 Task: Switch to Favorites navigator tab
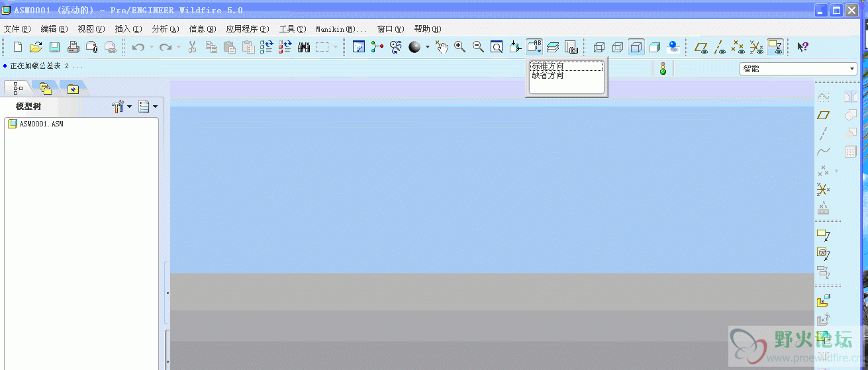point(73,88)
